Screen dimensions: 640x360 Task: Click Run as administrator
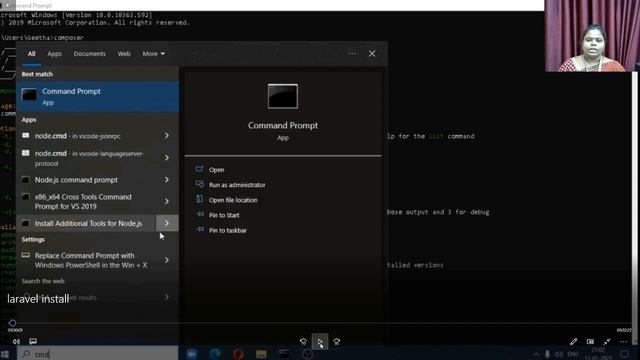(x=237, y=185)
